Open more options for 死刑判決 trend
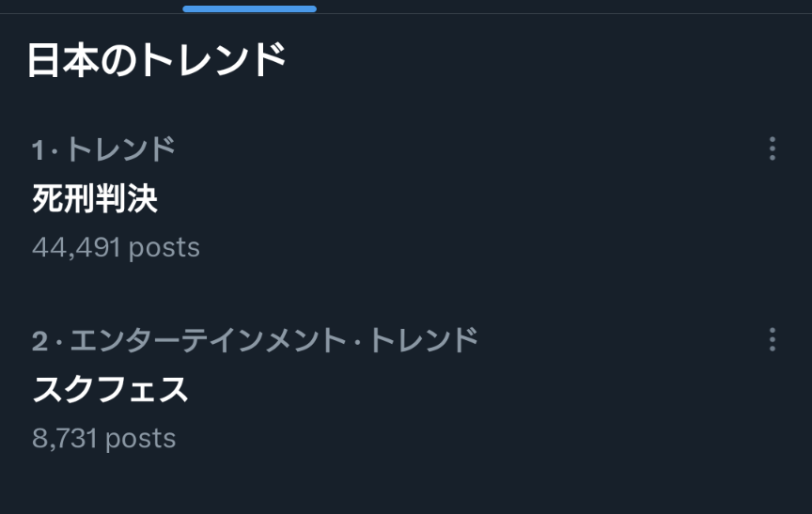Screen dimensions: 812x514 pyautogui.click(x=773, y=149)
